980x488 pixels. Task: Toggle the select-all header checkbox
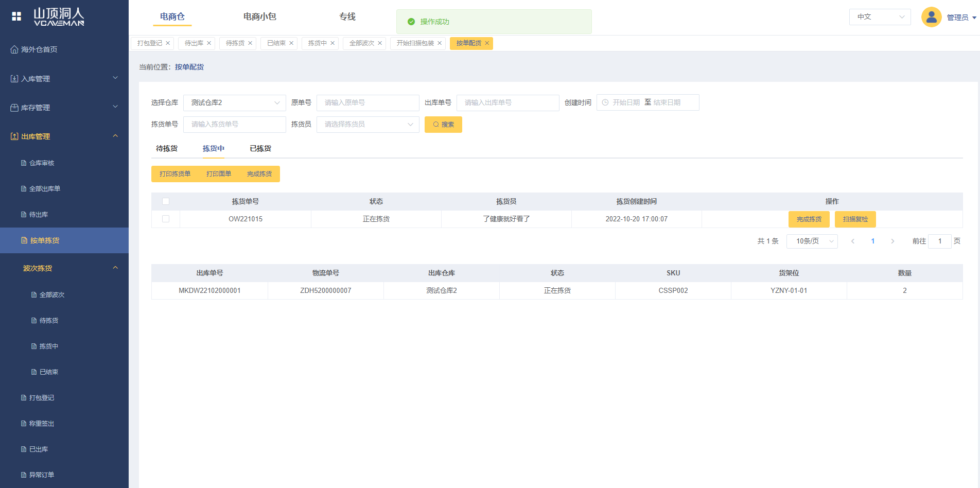[x=166, y=201]
